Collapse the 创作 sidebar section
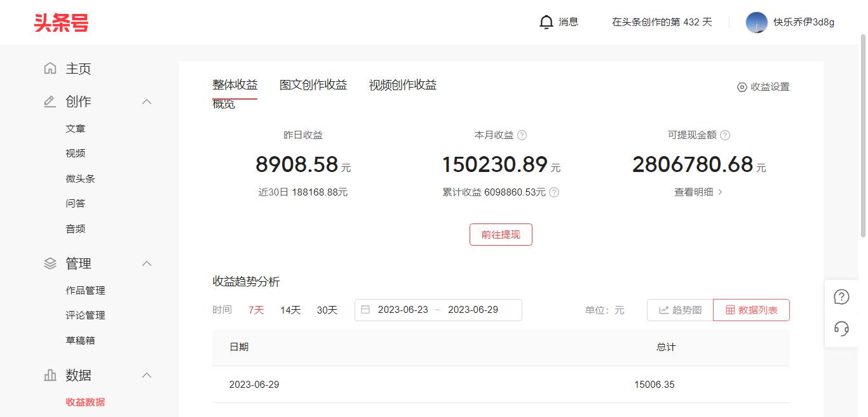 pos(147,101)
